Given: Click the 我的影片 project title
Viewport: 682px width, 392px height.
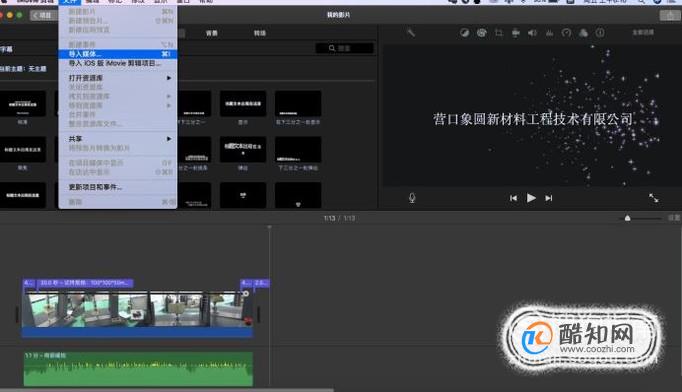Looking at the screenshot, I should click(338, 15).
